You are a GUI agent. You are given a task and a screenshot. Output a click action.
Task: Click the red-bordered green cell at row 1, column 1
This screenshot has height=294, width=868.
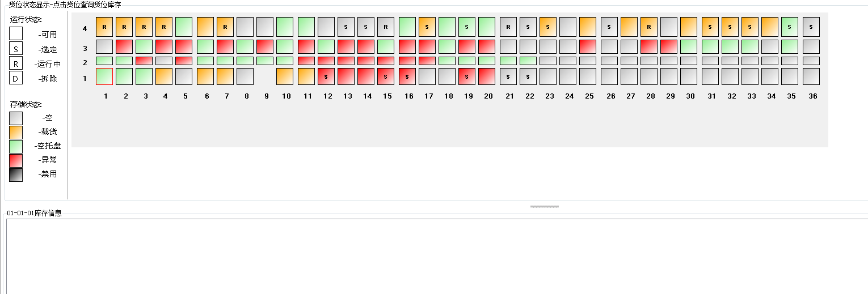point(104,76)
